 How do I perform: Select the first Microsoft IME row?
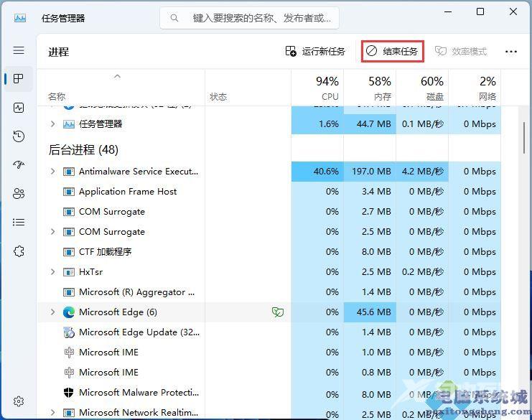pos(269,353)
